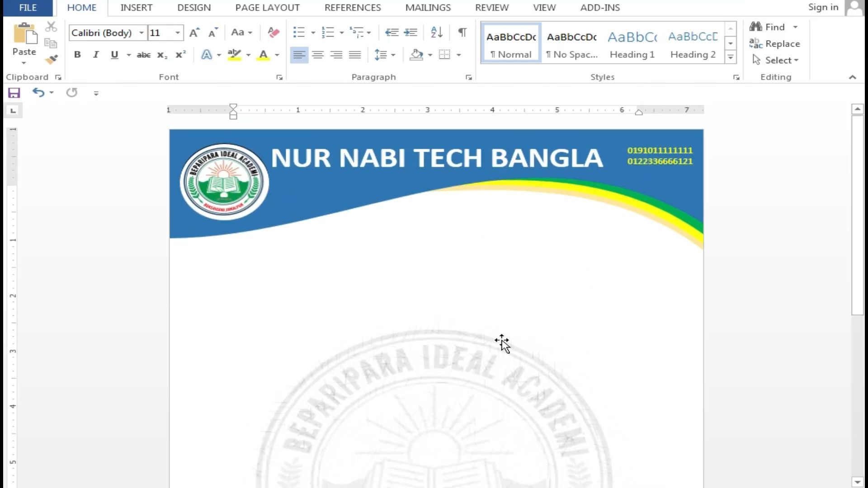
Task: Toggle Show/Hide paragraph marks
Action: [462, 32]
